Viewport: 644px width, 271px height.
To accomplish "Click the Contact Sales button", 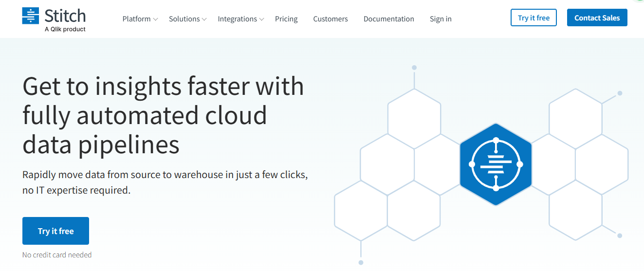I will click(x=597, y=18).
